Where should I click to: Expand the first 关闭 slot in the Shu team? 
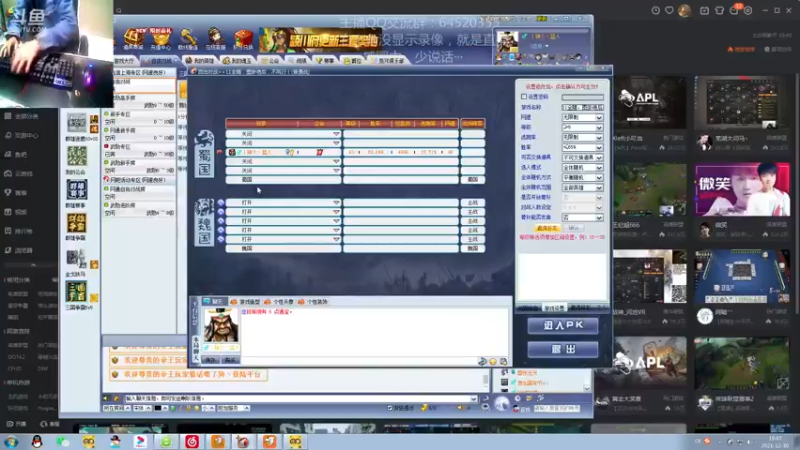click(x=336, y=134)
